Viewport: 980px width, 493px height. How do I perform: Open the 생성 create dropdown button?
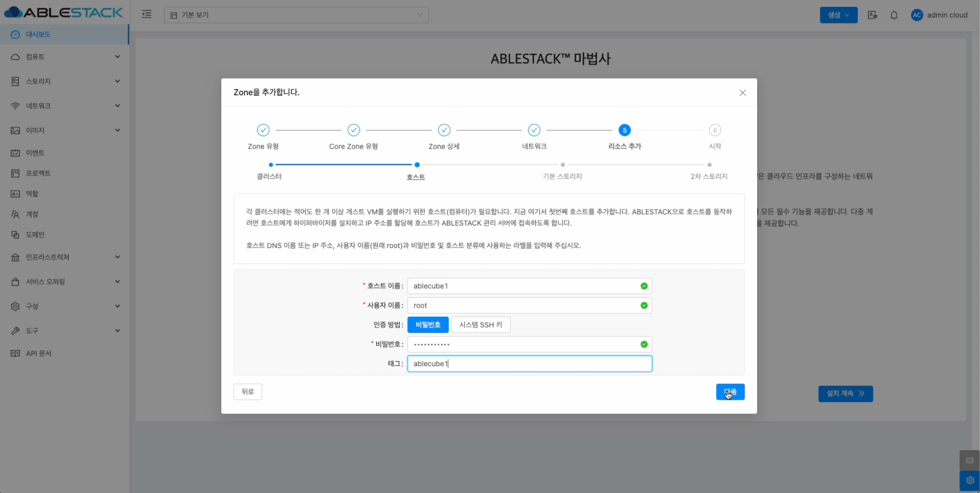(838, 15)
